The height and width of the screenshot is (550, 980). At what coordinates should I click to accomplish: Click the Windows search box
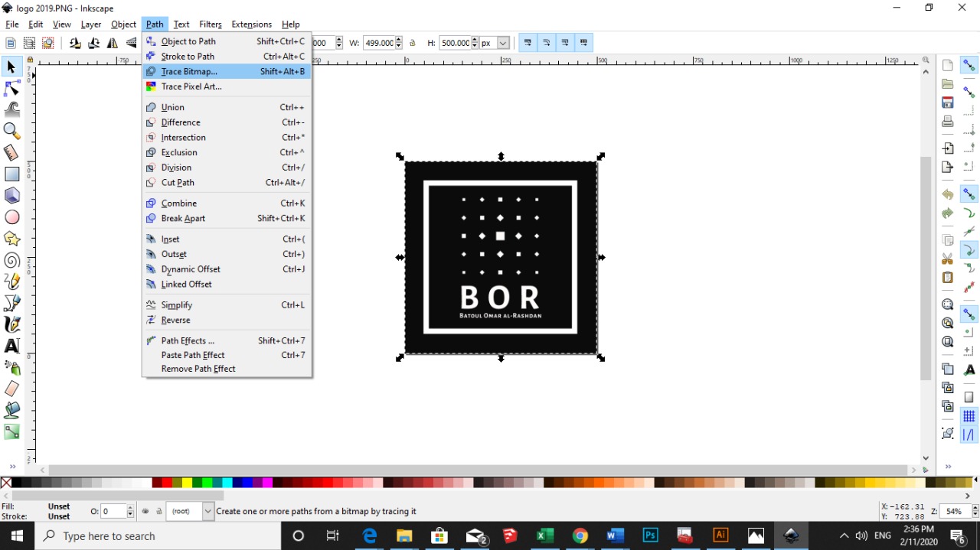click(158, 535)
